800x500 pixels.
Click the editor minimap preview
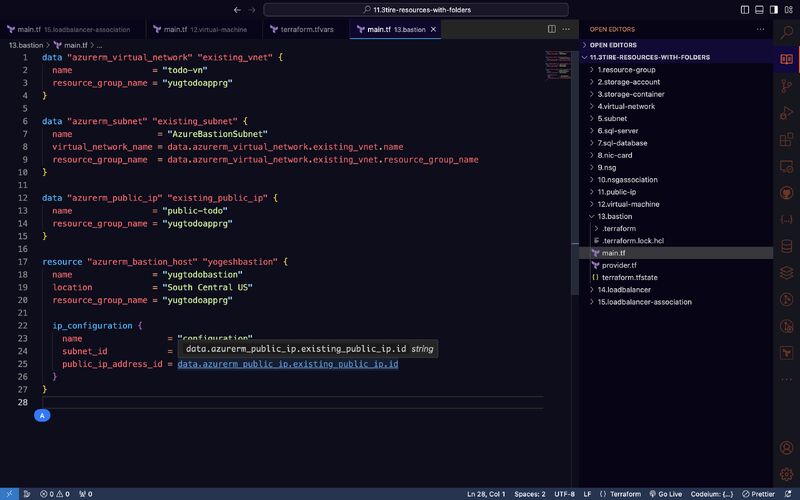(x=557, y=60)
